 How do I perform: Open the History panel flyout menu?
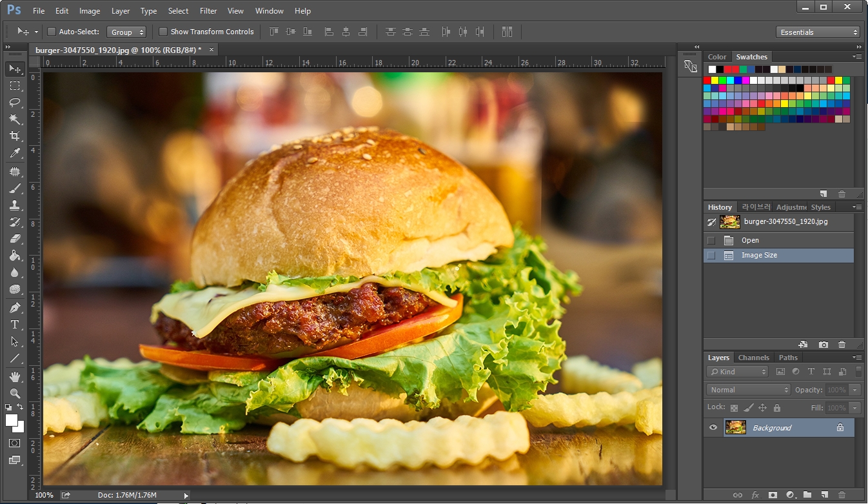pyautogui.click(x=857, y=207)
